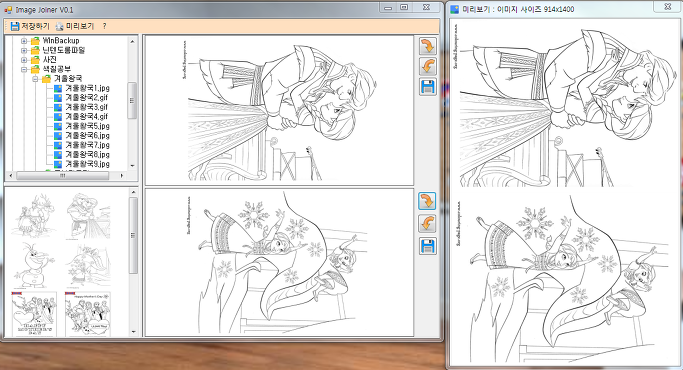Save the upper image with floppy icon
The height and width of the screenshot is (370, 683).
[x=428, y=87]
